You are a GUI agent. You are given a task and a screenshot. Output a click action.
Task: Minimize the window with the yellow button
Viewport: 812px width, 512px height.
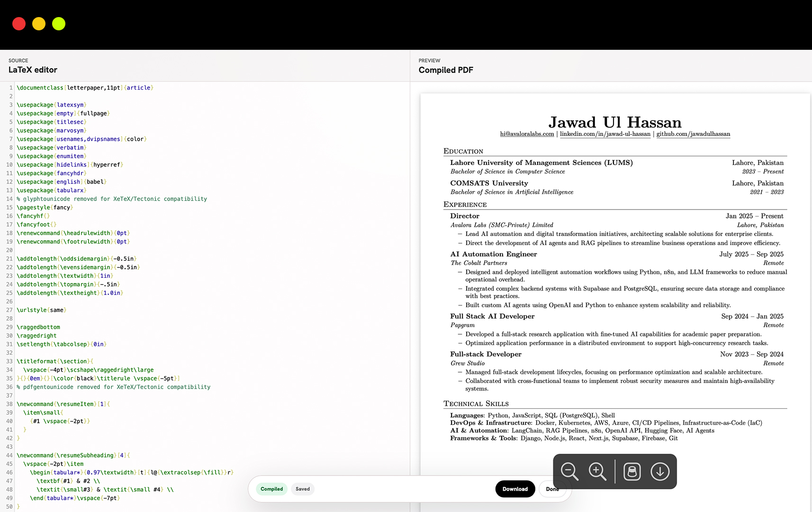39,24
